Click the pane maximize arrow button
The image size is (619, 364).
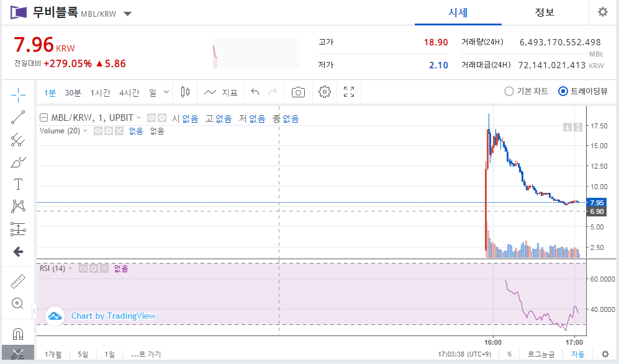pos(578,127)
